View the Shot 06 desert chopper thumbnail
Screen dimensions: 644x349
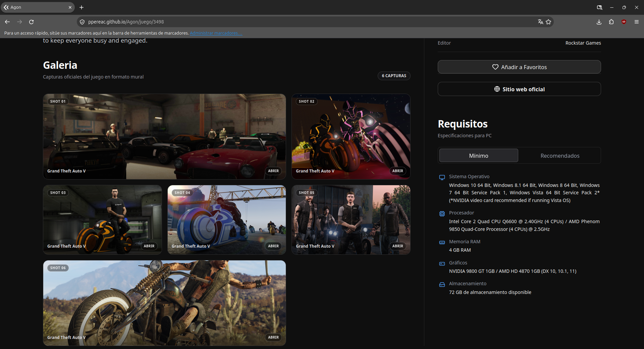pyautogui.click(x=164, y=303)
